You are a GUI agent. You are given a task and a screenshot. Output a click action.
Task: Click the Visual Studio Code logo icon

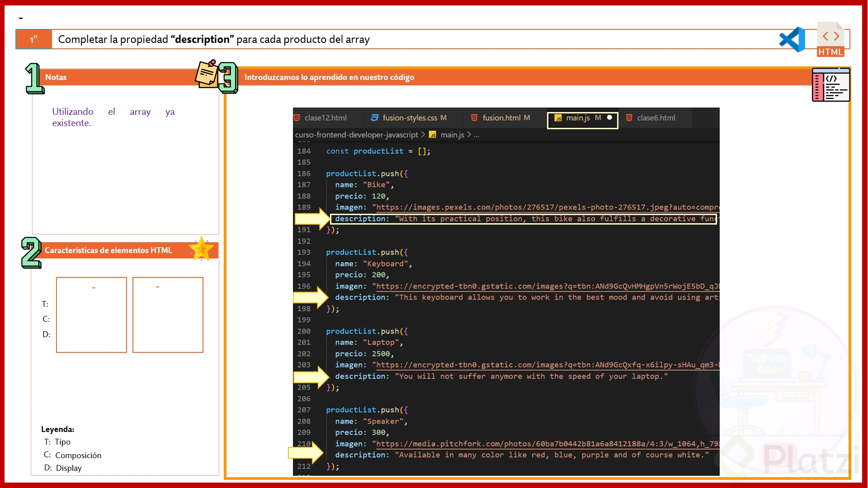point(792,39)
